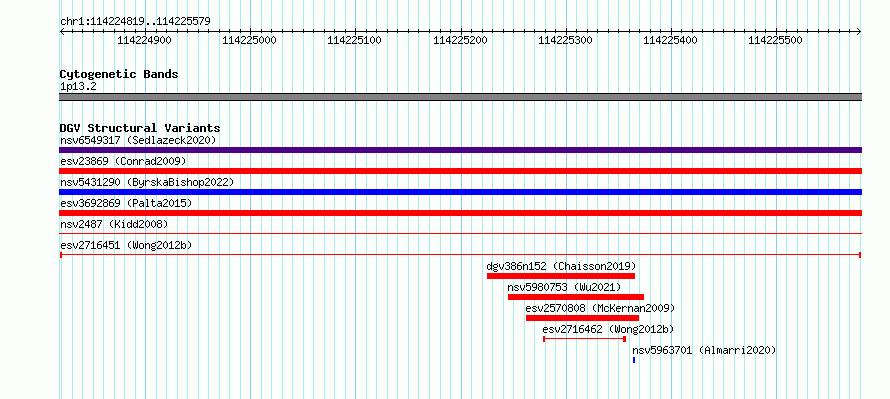Open esv2716462 (Wong2012b) variant label
This screenshot has width=890, height=399.
(608, 329)
